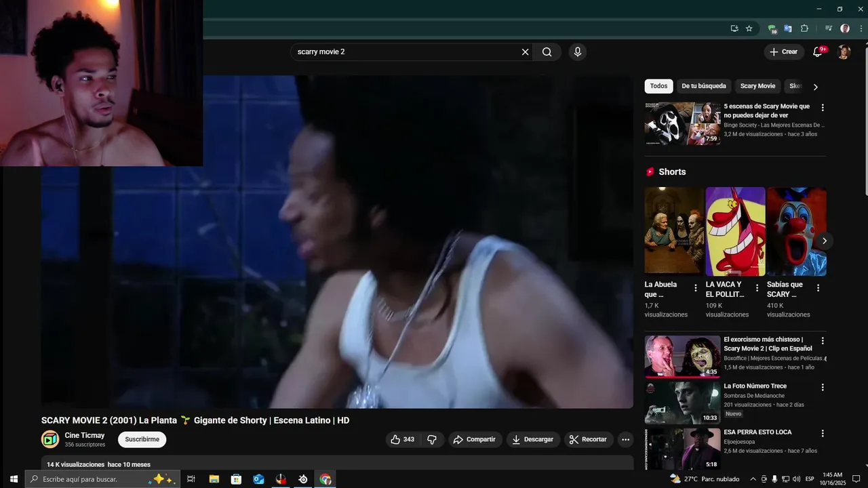868x488 pixels.
Task: Show more Shorts with right arrow
Action: point(825,241)
